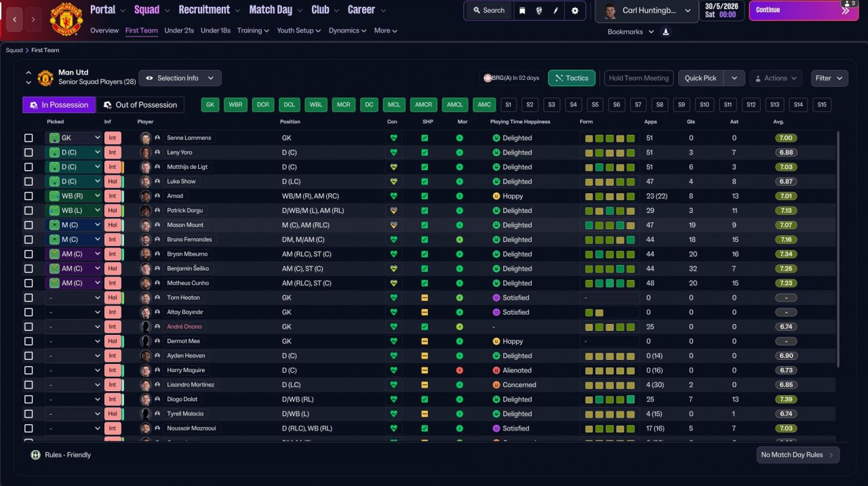Open the settings gear icon
Image resolution: width=868 pixels, height=486 pixels.
(575, 10)
